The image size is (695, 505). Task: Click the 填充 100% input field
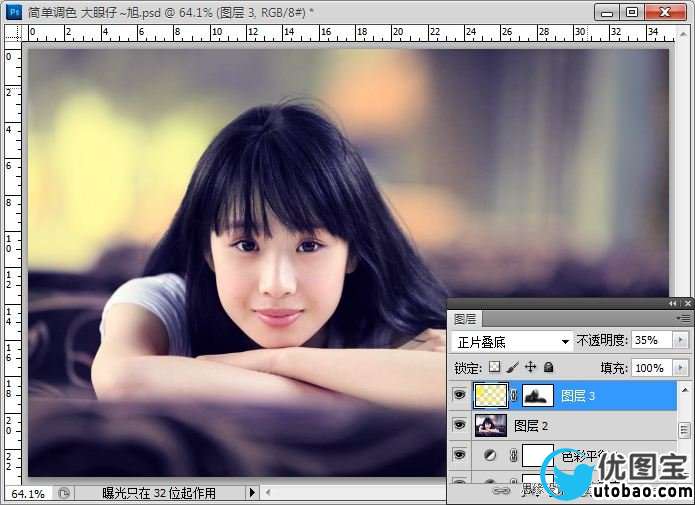(652, 368)
